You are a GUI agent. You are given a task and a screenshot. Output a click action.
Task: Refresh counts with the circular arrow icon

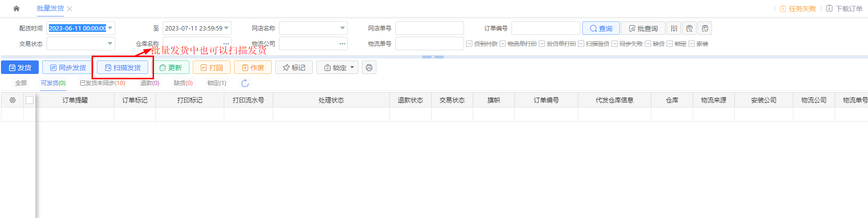[x=245, y=83]
